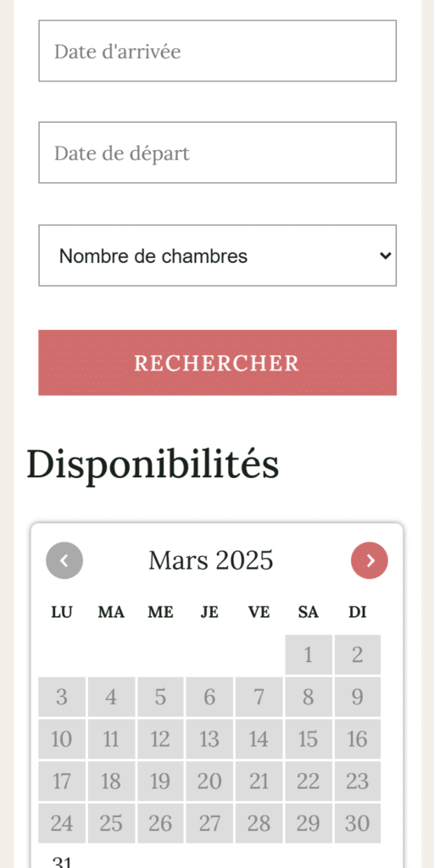Select day 31 in the calendar

click(61, 860)
